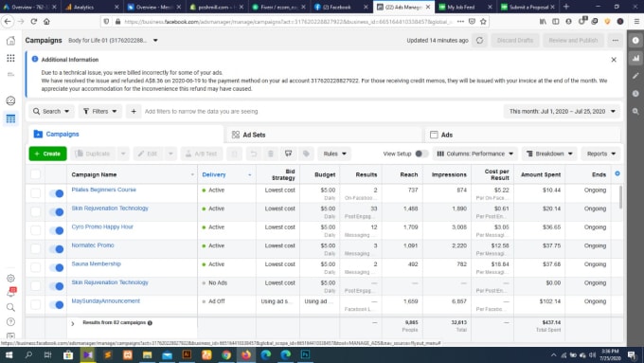644x363 pixels.
Task: Open the Pilates Beginners Course campaign link
Action: point(103,190)
